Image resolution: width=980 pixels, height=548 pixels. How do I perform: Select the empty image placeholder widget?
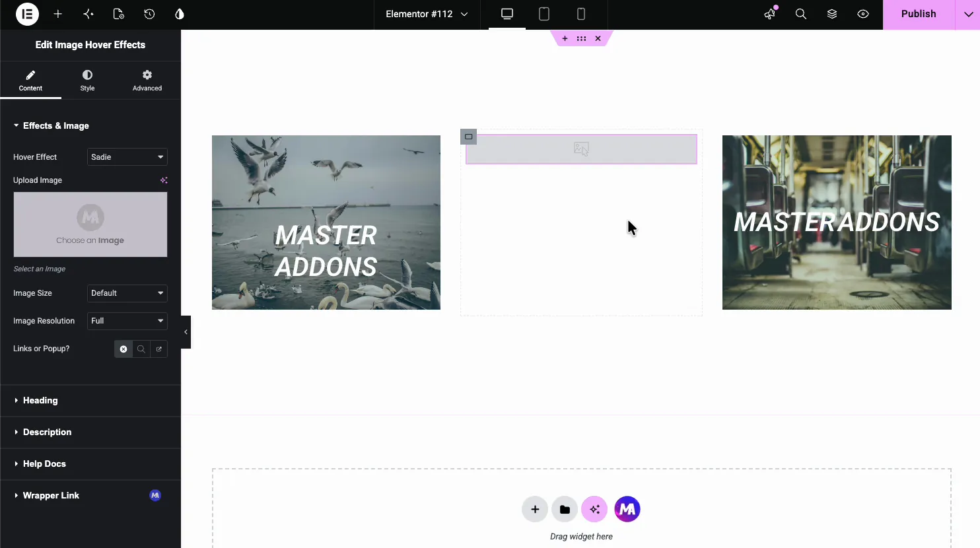tap(581, 149)
